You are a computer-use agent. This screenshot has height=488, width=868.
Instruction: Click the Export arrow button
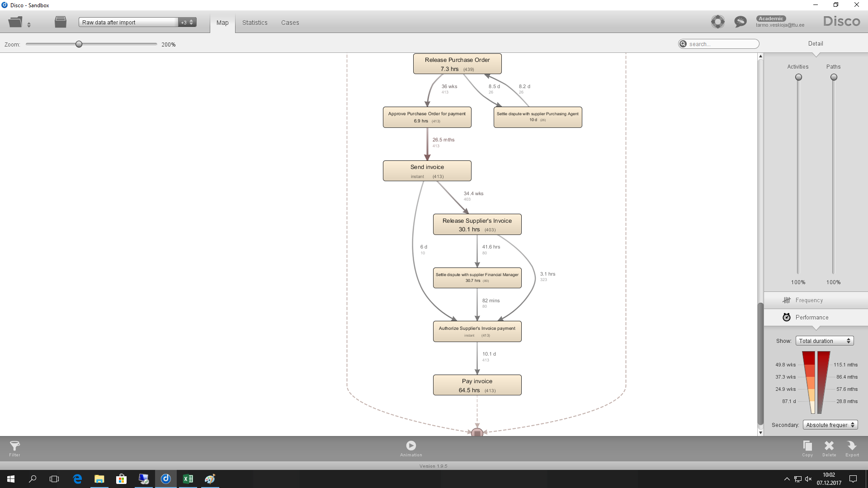coord(852,449)
